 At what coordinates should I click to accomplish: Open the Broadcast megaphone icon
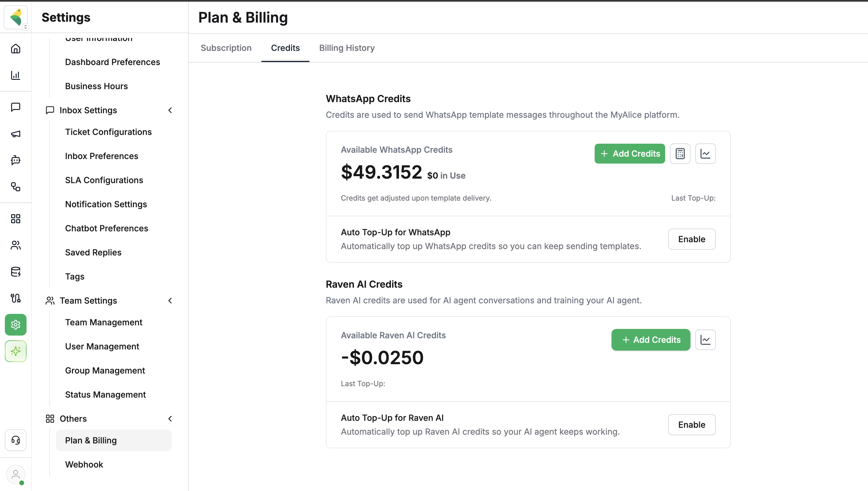[15, 134]
